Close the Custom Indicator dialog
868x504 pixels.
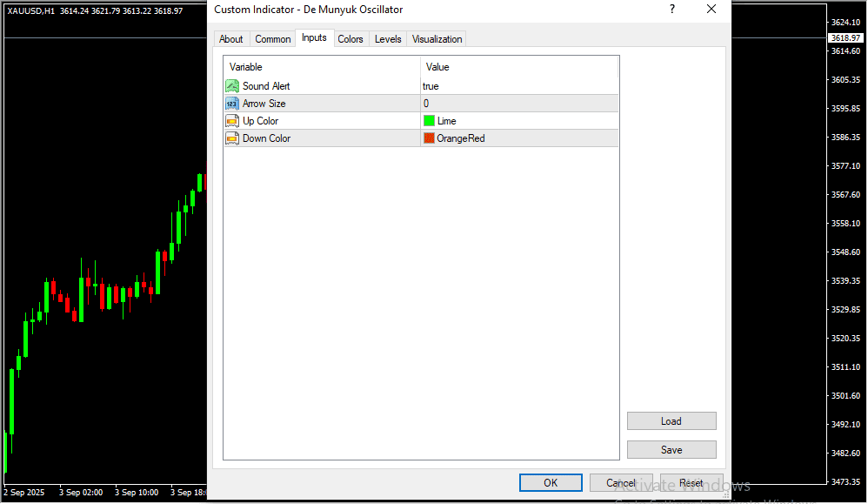point(711,10)
